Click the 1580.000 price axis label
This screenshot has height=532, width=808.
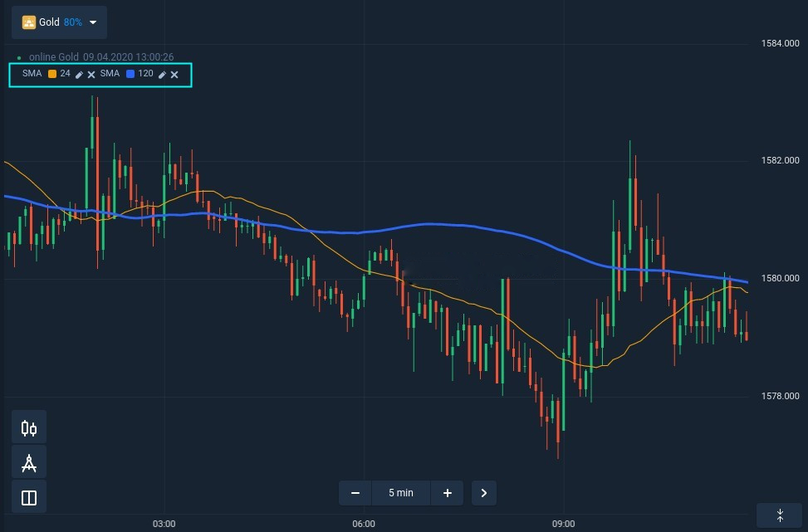pyautogui.click(x=780, y=279)
